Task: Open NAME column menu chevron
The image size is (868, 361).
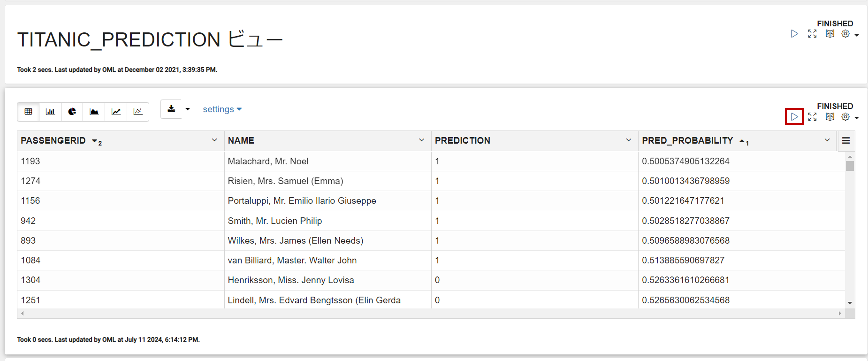Action: coord(422,140)
